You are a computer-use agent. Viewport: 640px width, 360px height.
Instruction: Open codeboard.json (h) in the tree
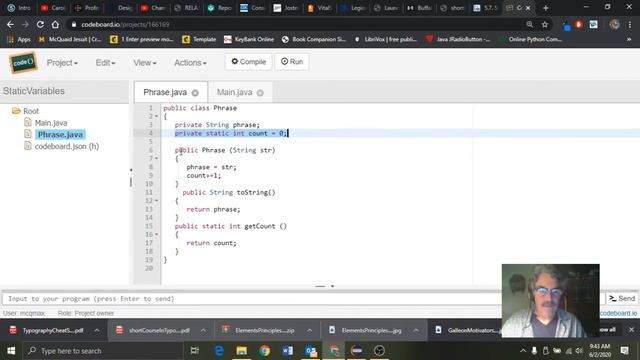67,147
